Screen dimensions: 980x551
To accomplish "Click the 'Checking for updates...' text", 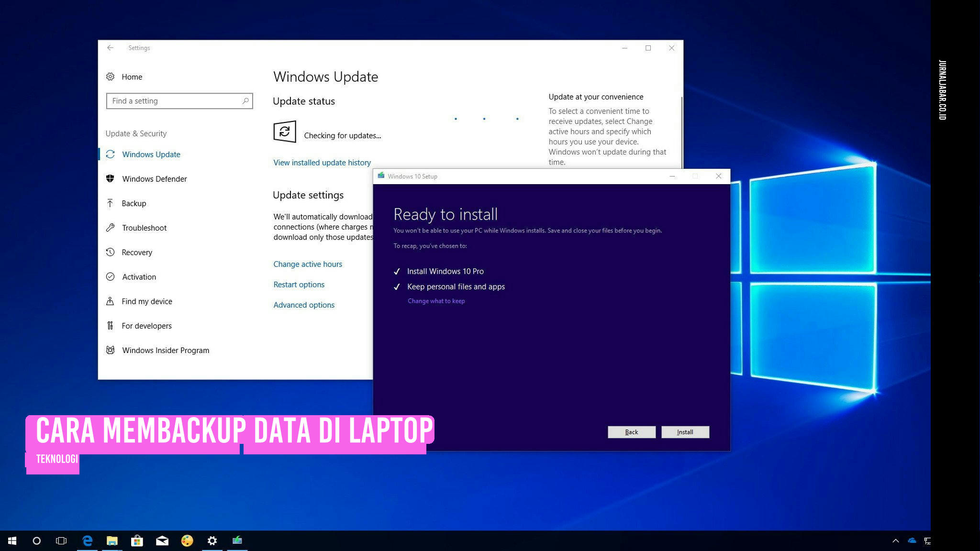I will pos(343,135).
